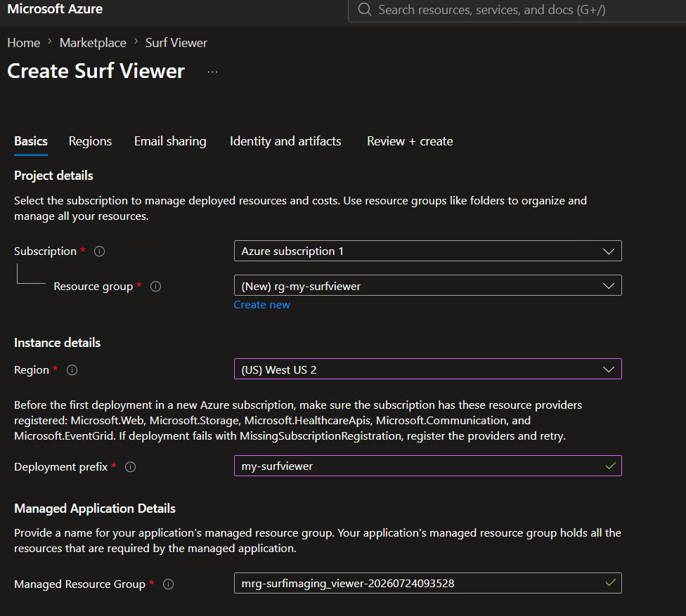The image size is (686, 616).
Task: Open the ellipsis menu beside Create Surf Viewer
Action: click(x=213, y=72)
